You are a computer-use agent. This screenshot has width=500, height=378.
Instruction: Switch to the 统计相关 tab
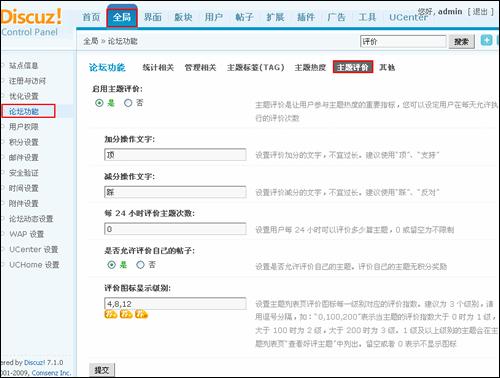point(158,68)
